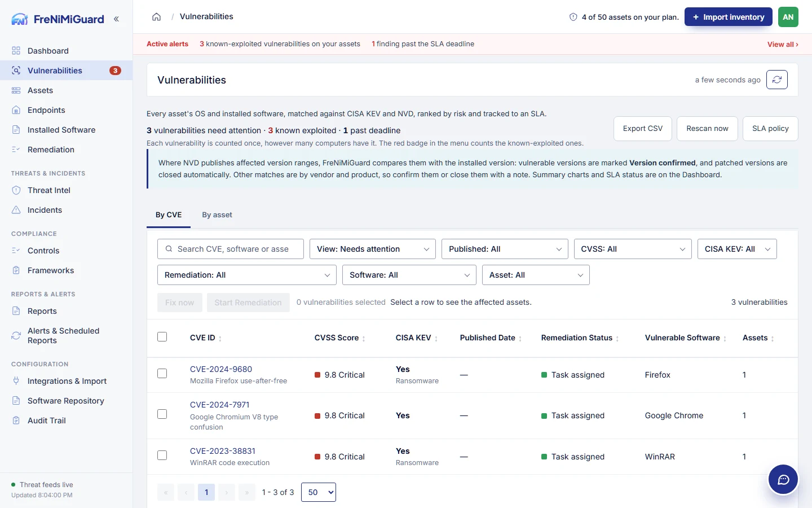Follow the "View all" alerts link
This screenshot has height=508, width=812.
[783, 45]
